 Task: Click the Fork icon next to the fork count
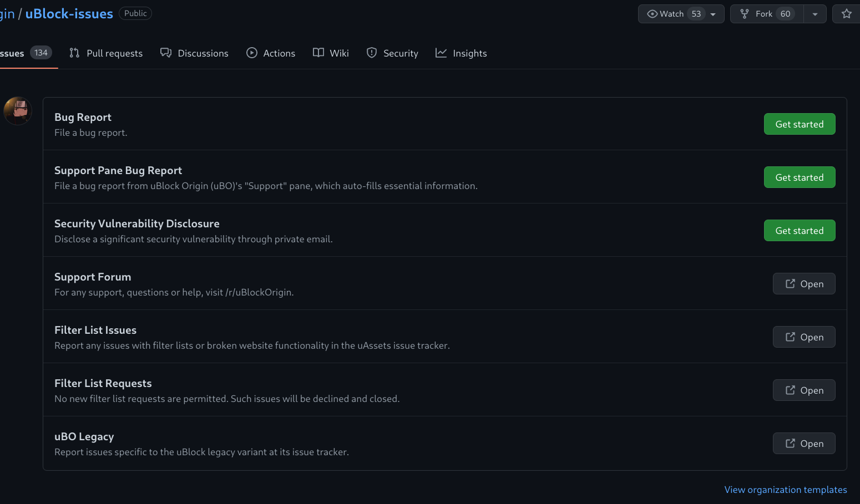tap(743, 13)
